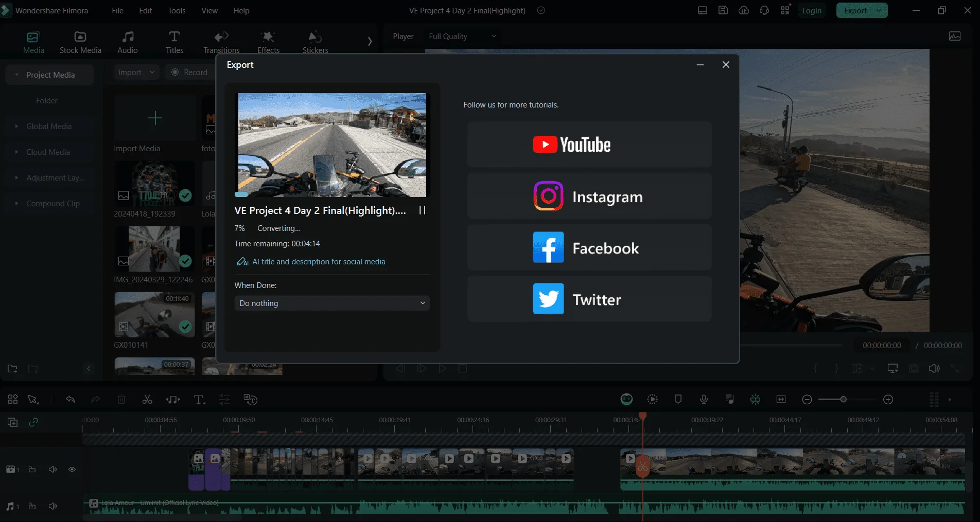This screenshot has width=980, height=522.
Task: Open the voiceover microphone tool
Action: (x=704, y=399)
